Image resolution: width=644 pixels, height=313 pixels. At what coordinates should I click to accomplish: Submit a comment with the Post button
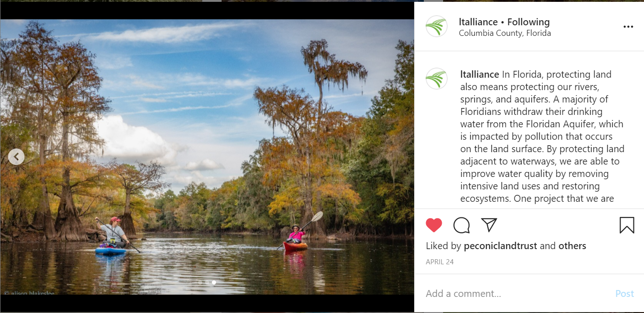coord(624,293)
